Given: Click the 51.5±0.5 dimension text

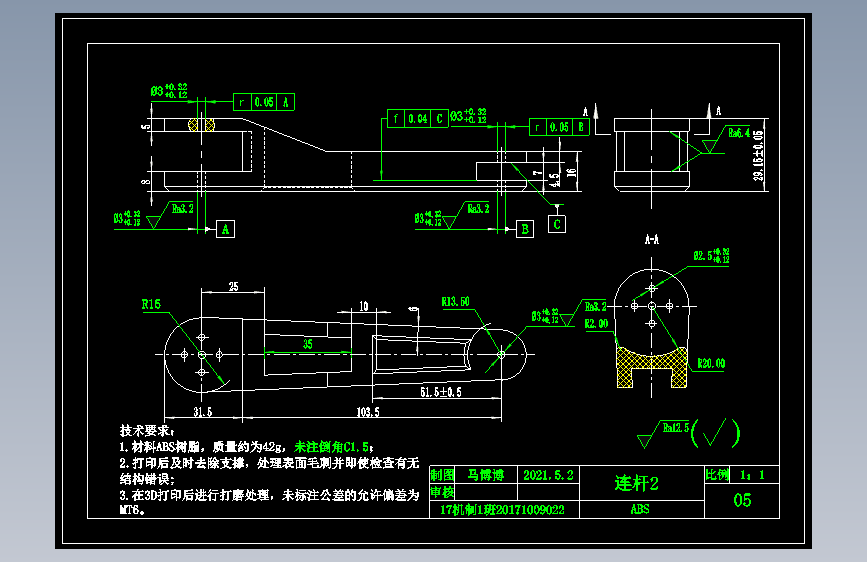Looking at the screenshot, I should click(441, 392).
